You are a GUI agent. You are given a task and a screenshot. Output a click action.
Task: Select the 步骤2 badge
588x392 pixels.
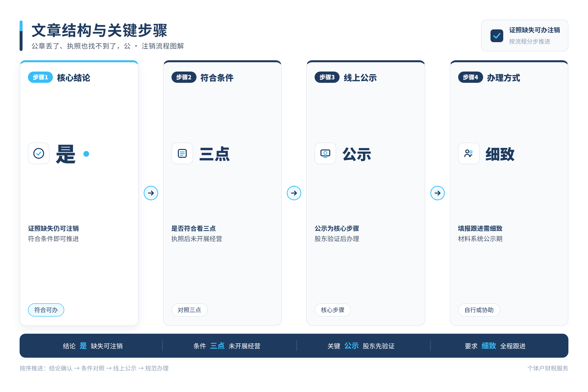point(184,77)
